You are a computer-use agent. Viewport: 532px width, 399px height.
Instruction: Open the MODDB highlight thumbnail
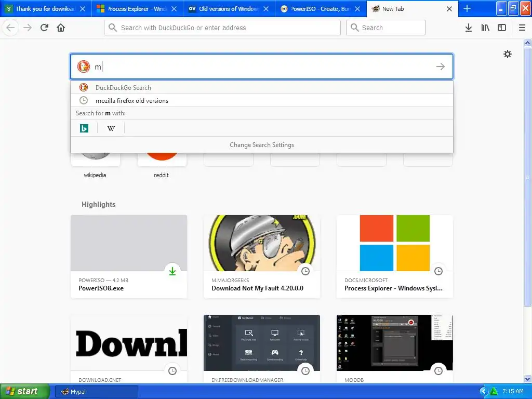pos(395,343)
